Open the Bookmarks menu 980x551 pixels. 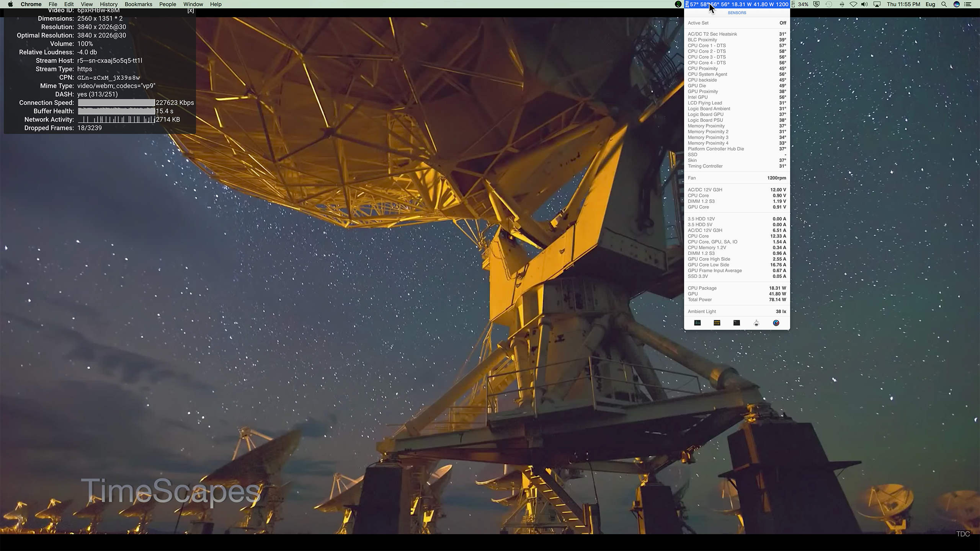(139, 4)
